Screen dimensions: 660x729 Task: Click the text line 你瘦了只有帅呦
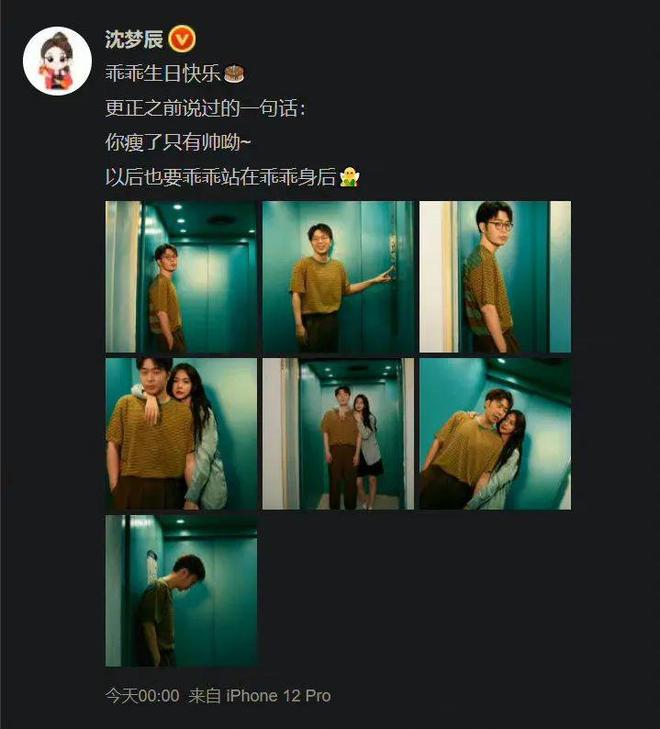click(x=178, y=142)
